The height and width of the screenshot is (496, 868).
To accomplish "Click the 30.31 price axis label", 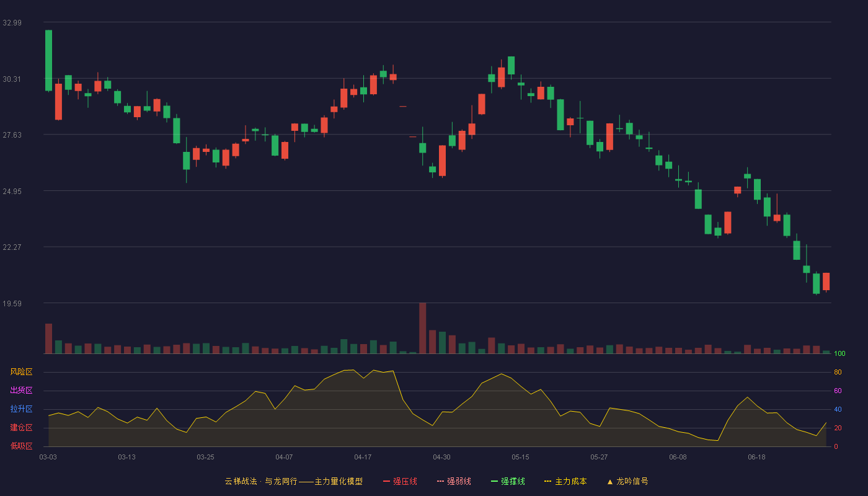I will pyautogui.click(x=12, y=79).
